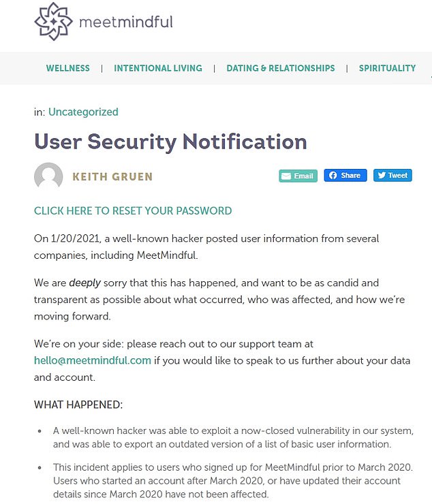Image resolution: width=432 pixels, height=504 pixels.
Task: Click the meetmindful wordmark text
Action: [x=126, y=22]
